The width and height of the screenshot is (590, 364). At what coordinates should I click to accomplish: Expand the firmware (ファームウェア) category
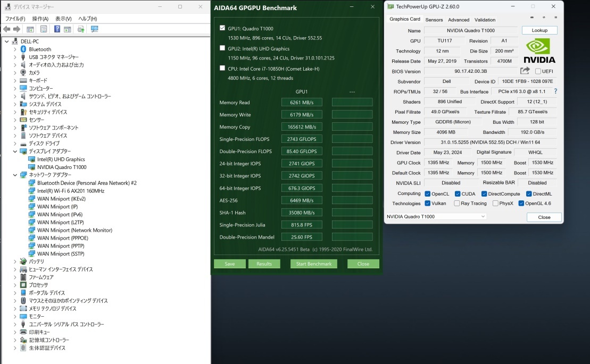15,277
